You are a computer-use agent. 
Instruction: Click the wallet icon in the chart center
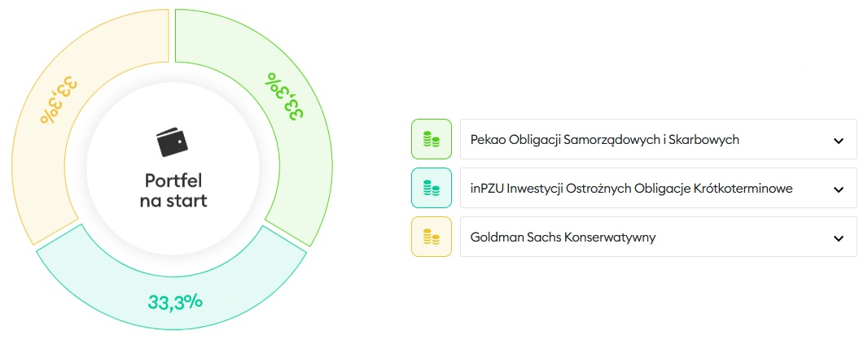pyautogui.click(x=172, y=142)
